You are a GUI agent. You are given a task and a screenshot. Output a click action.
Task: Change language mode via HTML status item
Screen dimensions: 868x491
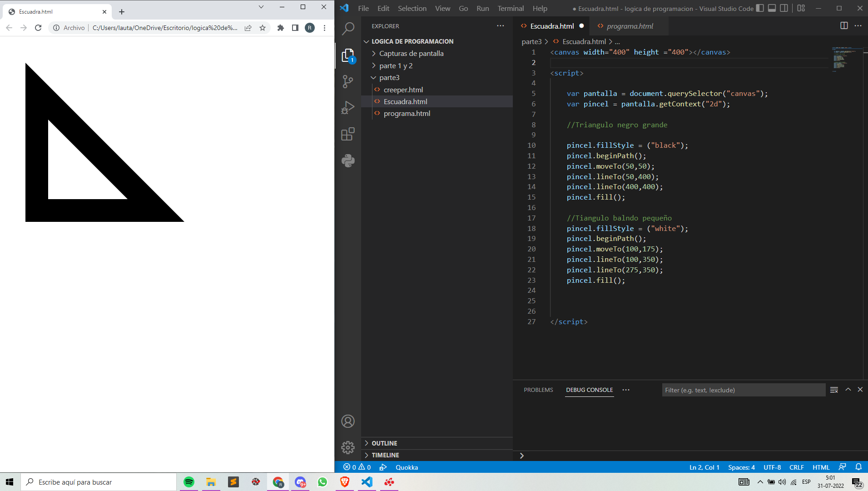tap(821, 467)
